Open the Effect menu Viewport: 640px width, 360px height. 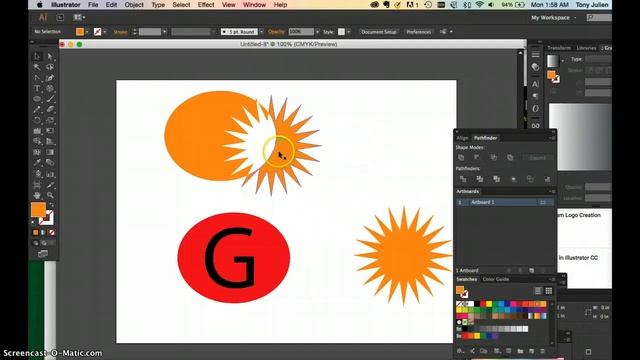click(206, 5)
